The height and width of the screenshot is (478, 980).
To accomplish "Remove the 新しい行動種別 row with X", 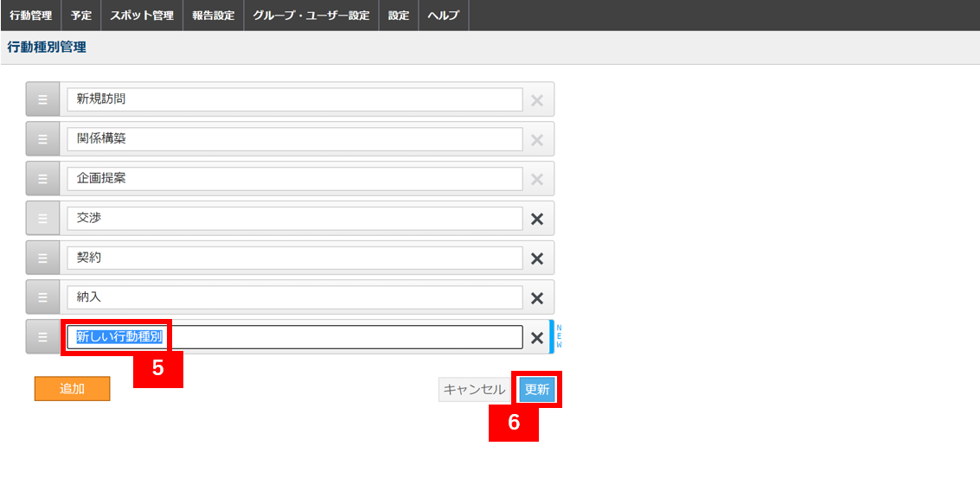I will pyautogui.click(x=537, y=338).
